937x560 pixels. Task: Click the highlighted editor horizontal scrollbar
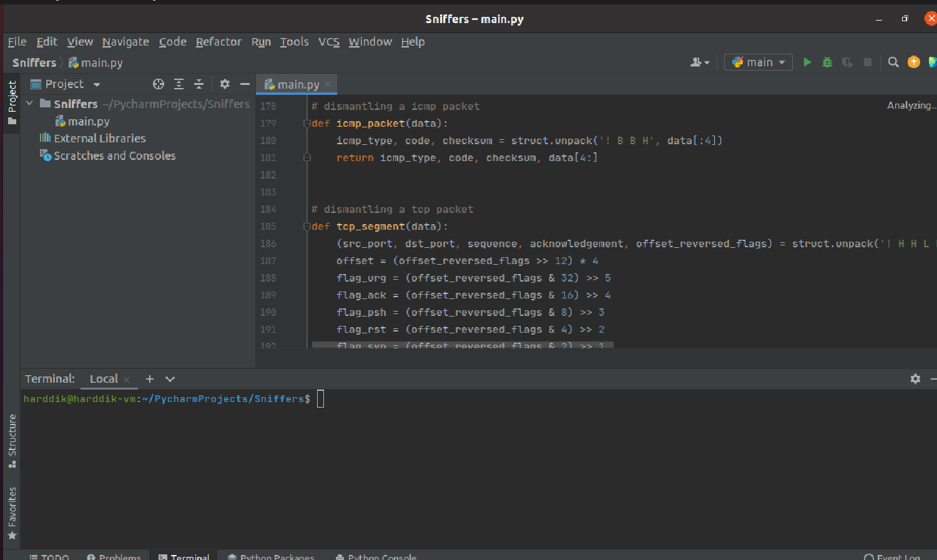click(463, 345)
